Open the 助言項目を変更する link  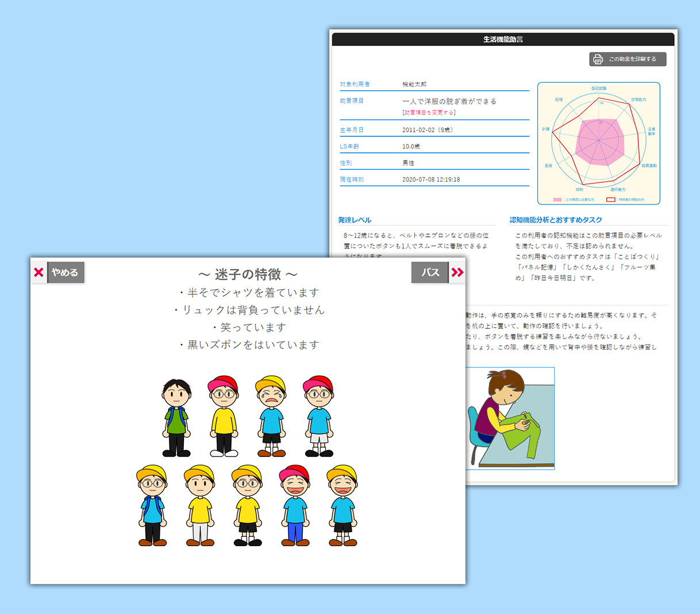tap(429, 113)
